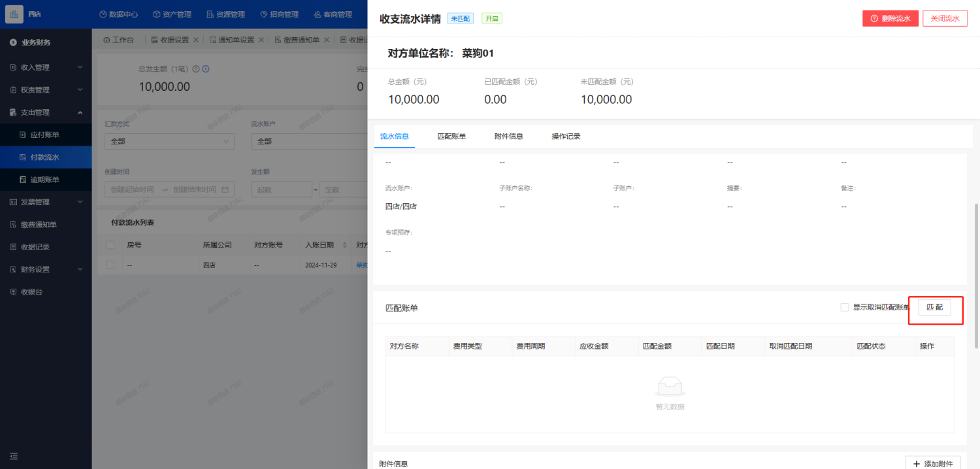The image size is (980, 469).
Task: Open 客商管理 in the top navigation
Action: [x=333, y=14]
